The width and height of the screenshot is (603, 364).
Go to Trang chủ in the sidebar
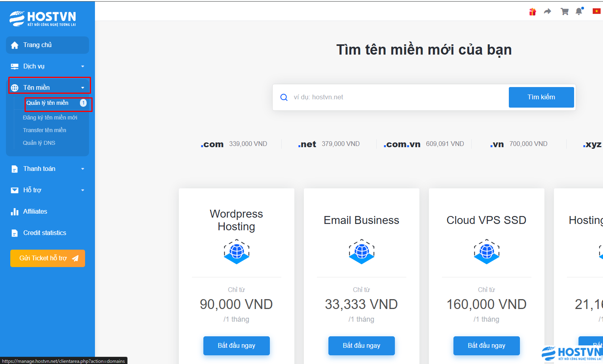(47, 45)
